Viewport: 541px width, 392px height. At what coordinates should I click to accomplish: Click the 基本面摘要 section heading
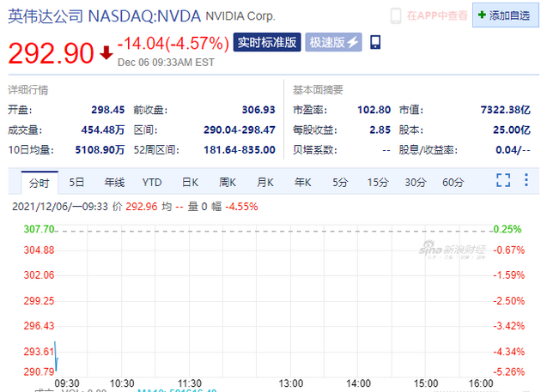click(x=318, y=90)
